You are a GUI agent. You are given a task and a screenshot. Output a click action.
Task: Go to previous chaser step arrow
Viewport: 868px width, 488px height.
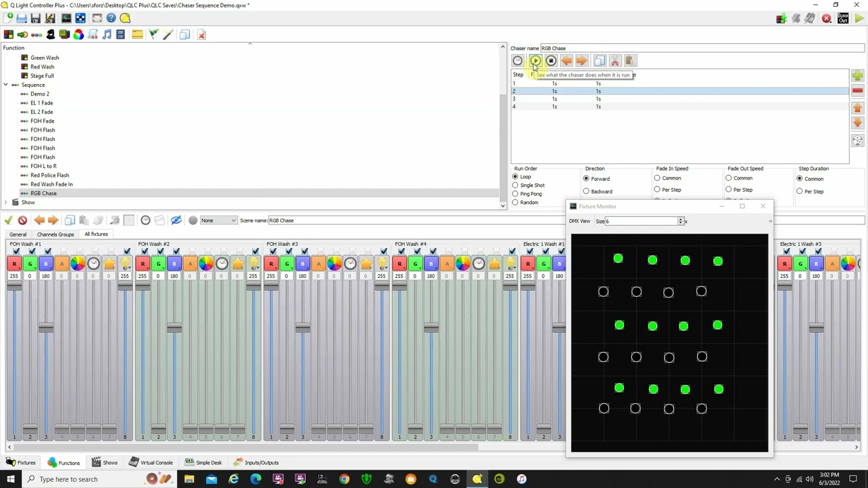click(x=566, y=61)
